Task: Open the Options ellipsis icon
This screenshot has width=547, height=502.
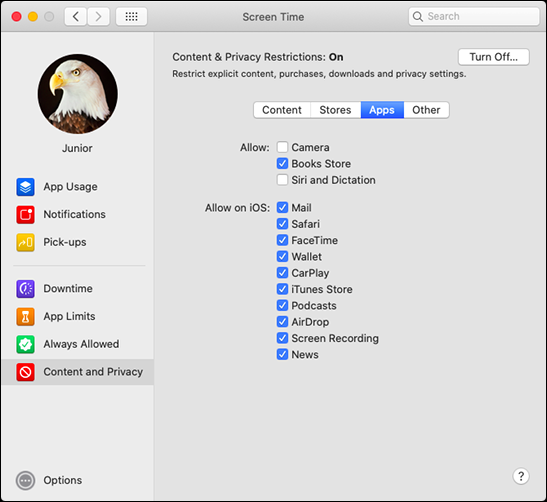Action: 25,480
